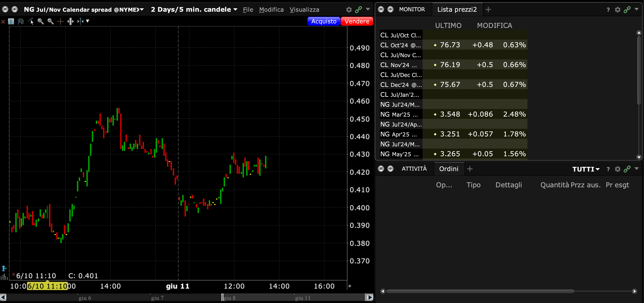Click the chart bar type icon
Screen dimensions: 644x303
[21, 22]
